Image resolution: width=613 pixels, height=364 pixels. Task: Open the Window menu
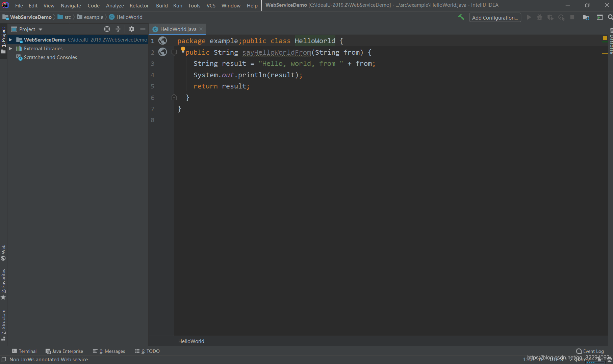[231, 5]
